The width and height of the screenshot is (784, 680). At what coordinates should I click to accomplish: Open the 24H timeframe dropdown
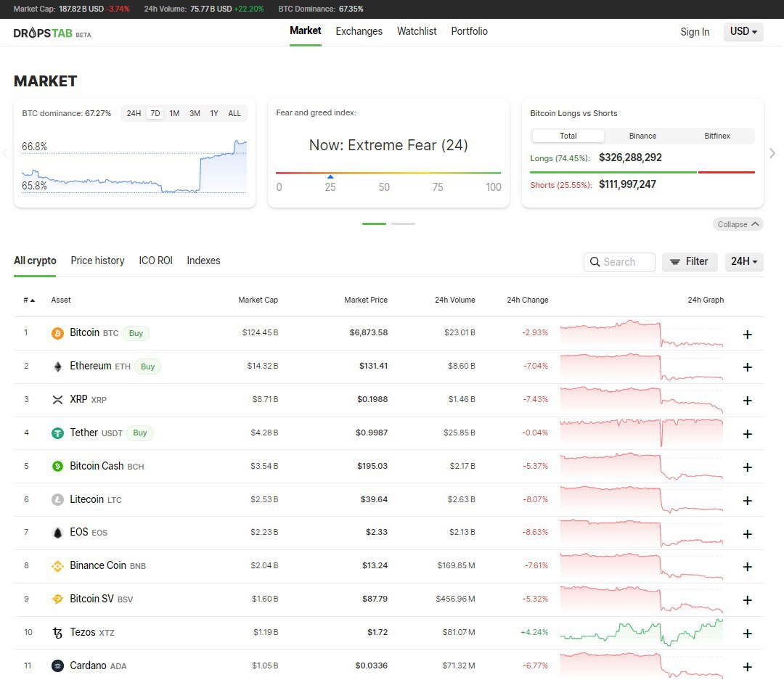pyautogui.click(x=743, y=262)
